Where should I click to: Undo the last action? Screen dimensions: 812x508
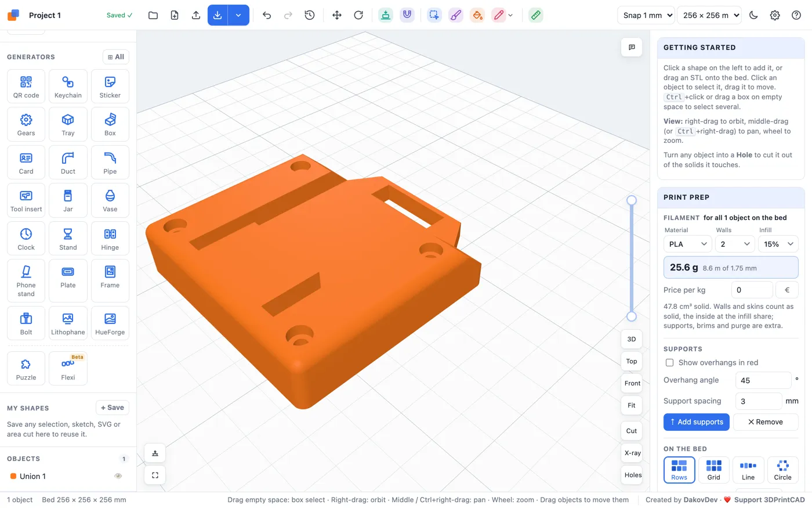[267, 15]
